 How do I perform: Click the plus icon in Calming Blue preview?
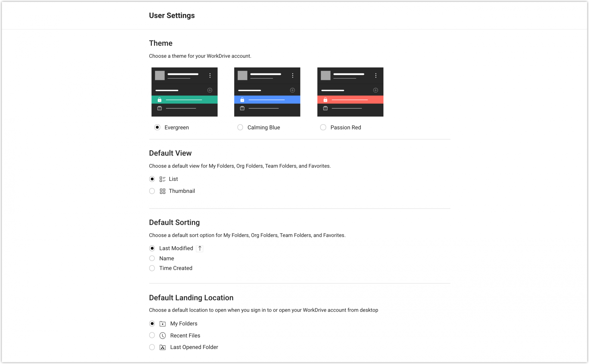[x=292, y=90]
